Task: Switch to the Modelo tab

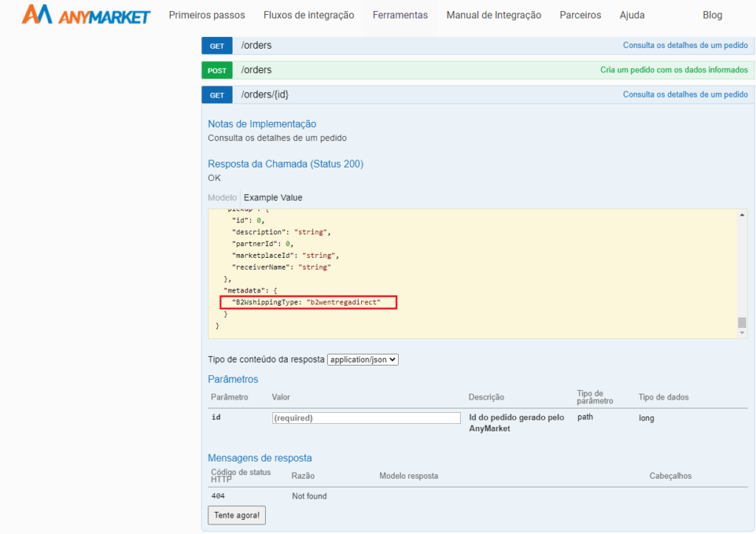Action: pos(222,197)
